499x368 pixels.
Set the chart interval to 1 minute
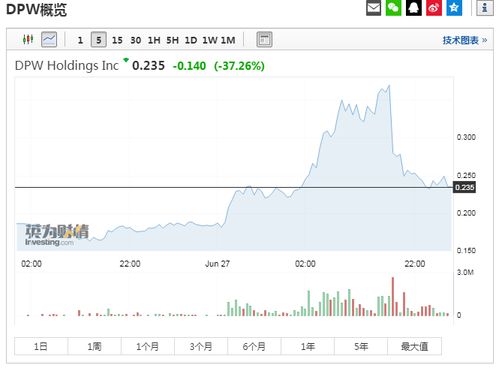click(80, 40)
